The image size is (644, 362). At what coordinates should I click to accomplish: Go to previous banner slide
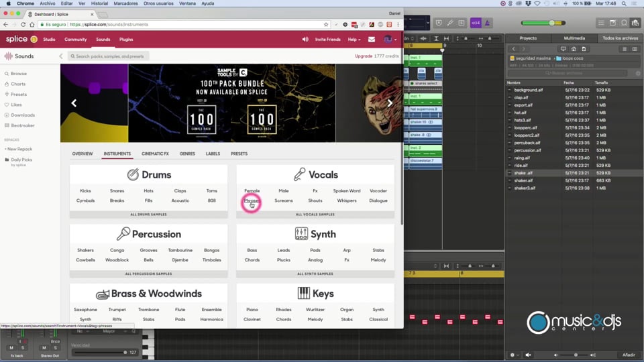74,103
